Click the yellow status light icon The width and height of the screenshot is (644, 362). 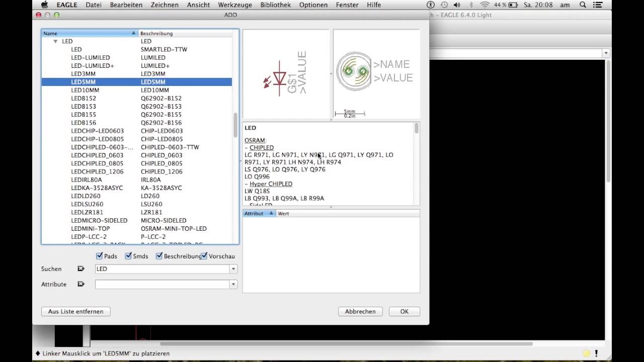[586, 353]
